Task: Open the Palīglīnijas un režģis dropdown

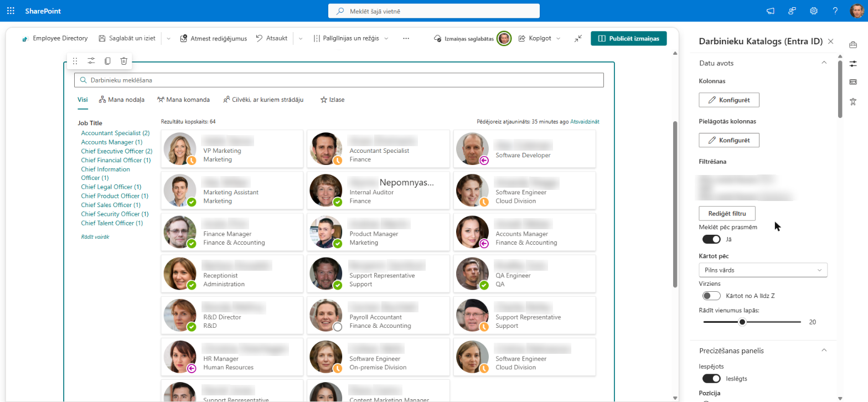Action: pyautogui.click(x=351, y=38)
